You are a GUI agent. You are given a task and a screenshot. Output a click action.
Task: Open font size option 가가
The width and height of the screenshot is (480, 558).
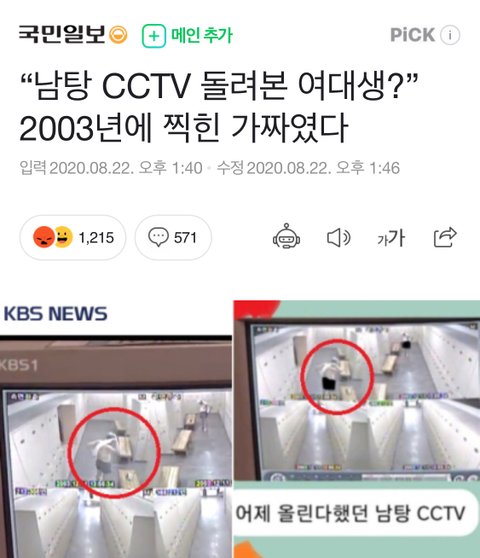[391, 238]
